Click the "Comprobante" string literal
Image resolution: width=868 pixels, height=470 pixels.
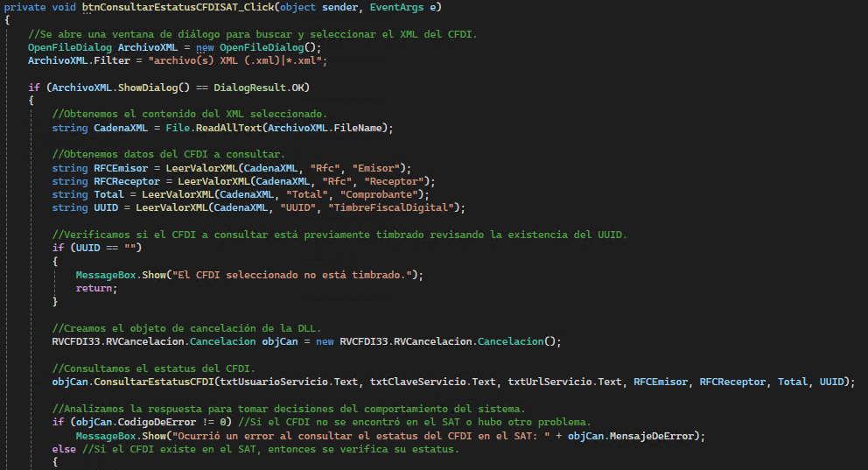(379, 195)
